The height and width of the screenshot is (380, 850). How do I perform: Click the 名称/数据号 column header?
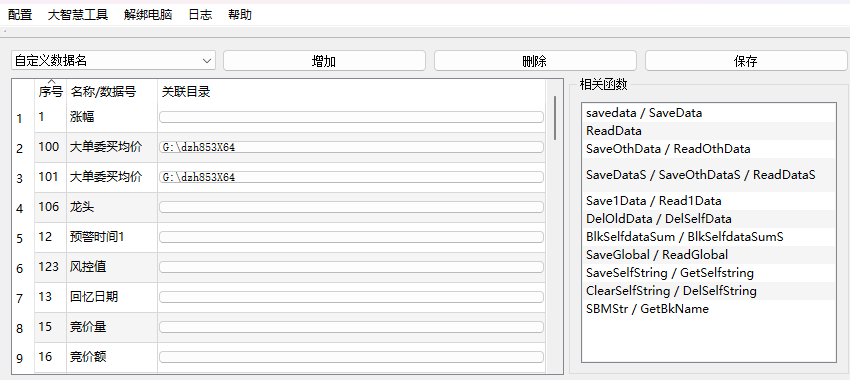112,92
